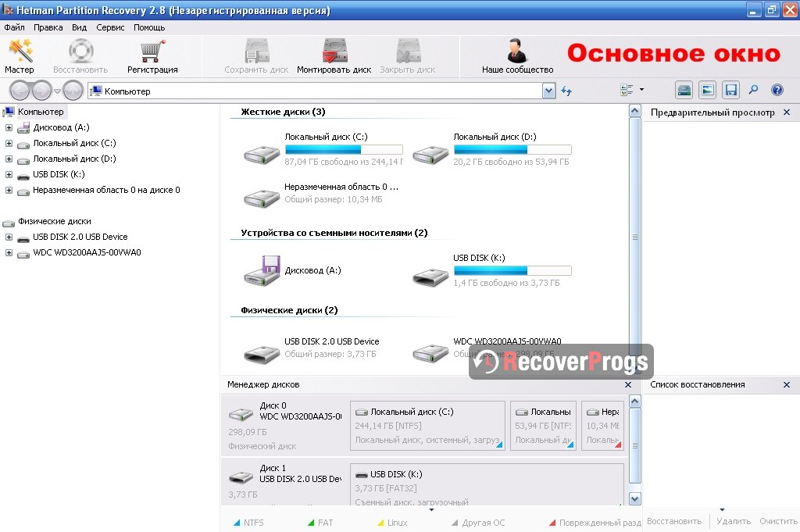800x532 pixels.
Task: Select the Дисковод (A:) floppy icon in main pane
Action: [x=261, y=270]
